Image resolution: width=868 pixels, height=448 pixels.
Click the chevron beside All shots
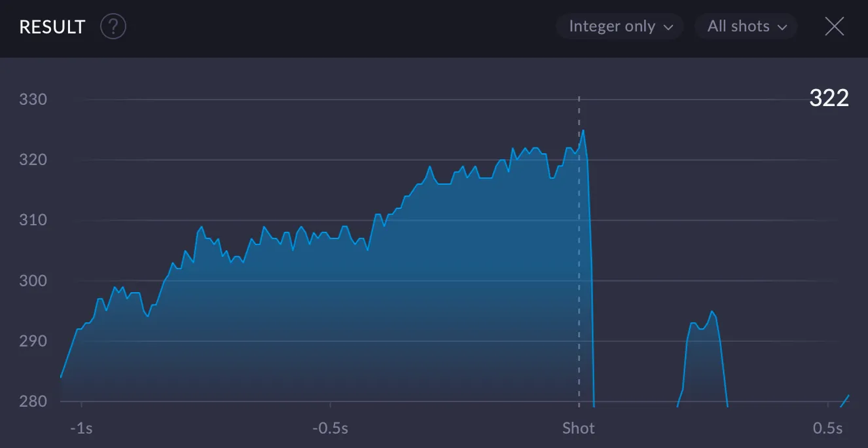click(782, 27)
